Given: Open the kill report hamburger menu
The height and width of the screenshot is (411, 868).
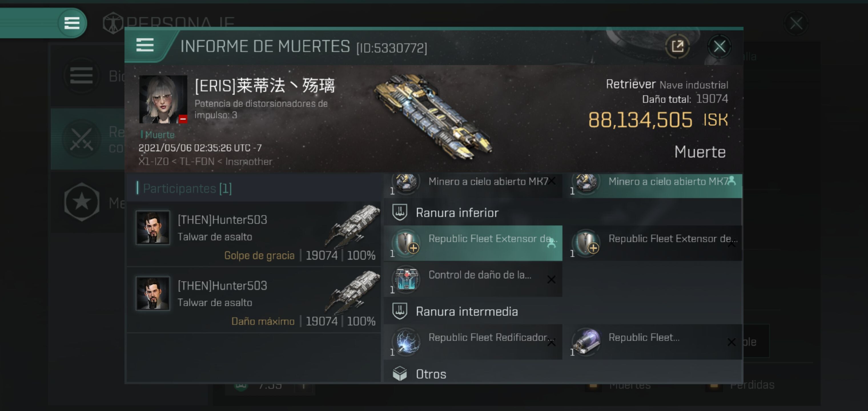Looking at the screenshot, I should pos(145,45).
